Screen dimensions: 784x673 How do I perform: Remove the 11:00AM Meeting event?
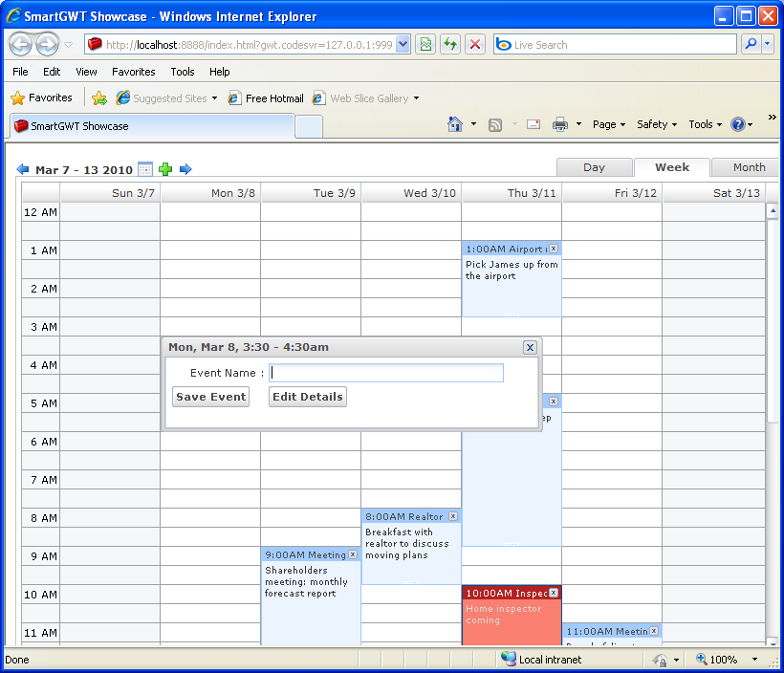654,631
